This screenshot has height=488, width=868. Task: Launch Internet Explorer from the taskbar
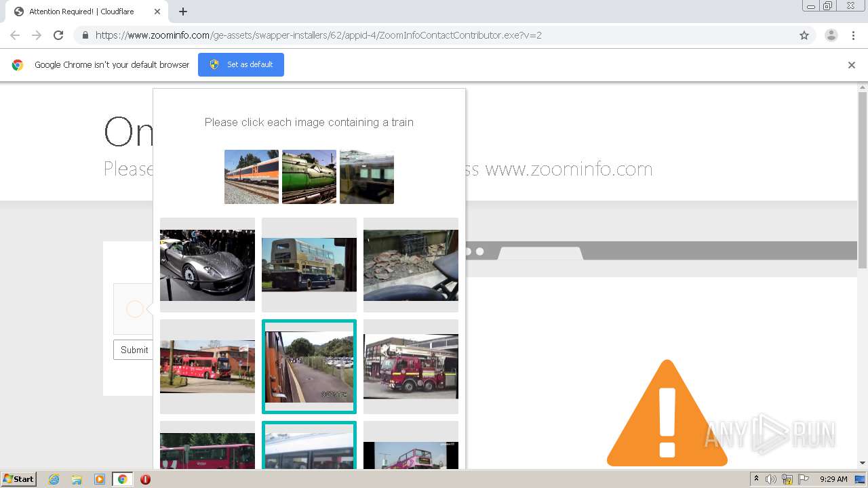pos(54,479)
